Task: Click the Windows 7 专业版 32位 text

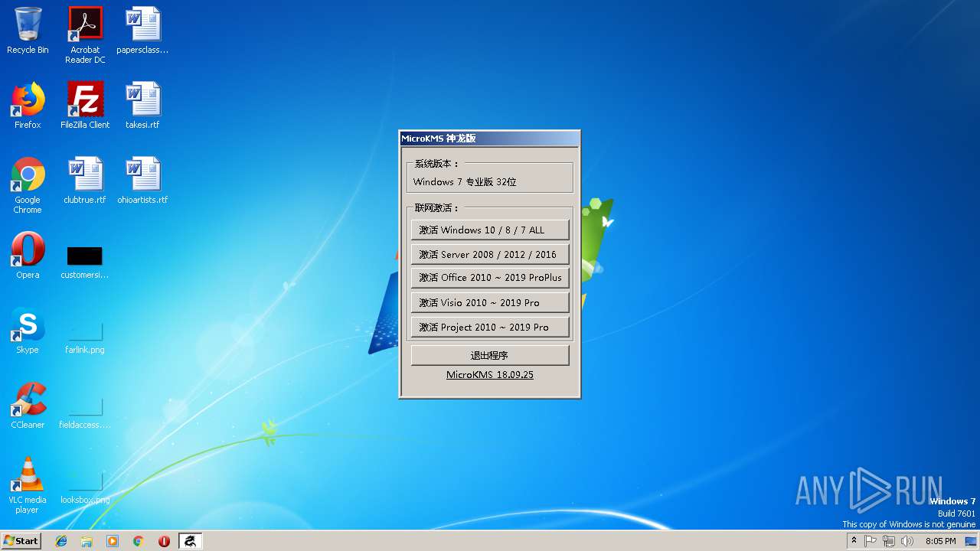Action: [465, 182]
